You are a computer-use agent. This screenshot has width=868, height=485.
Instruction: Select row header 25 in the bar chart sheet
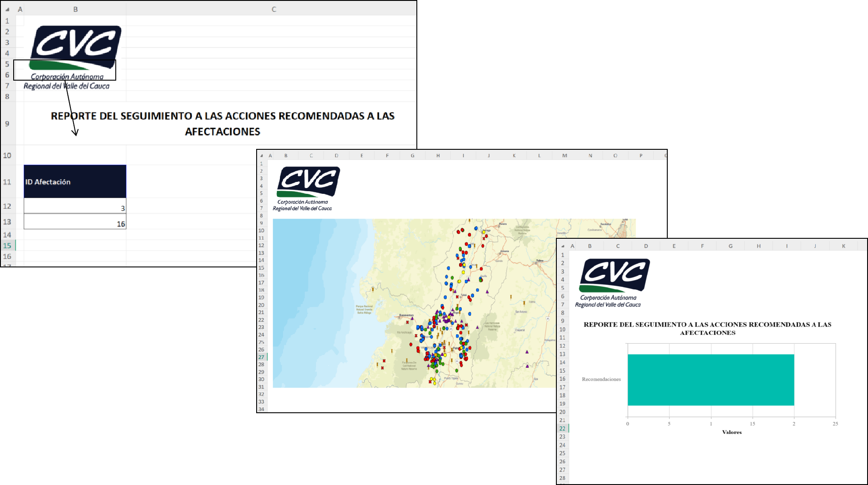pyautogui.click(x=563, y=453)
